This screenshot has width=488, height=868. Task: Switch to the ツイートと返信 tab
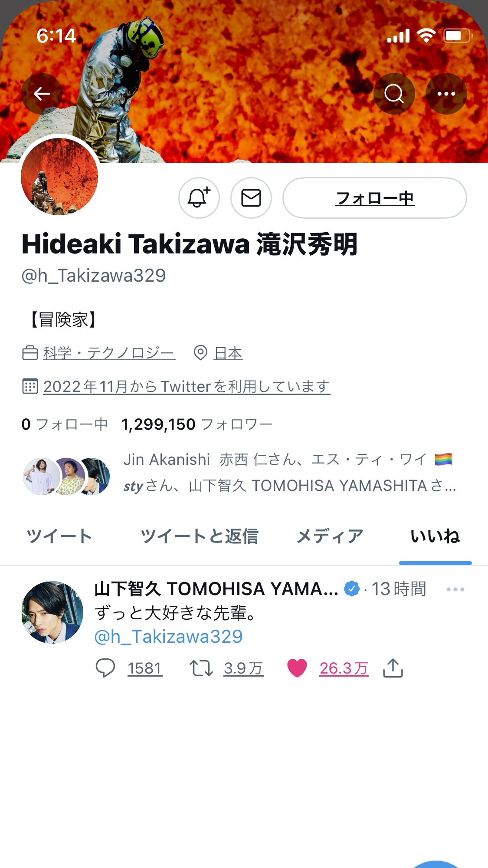coord(200,536)
